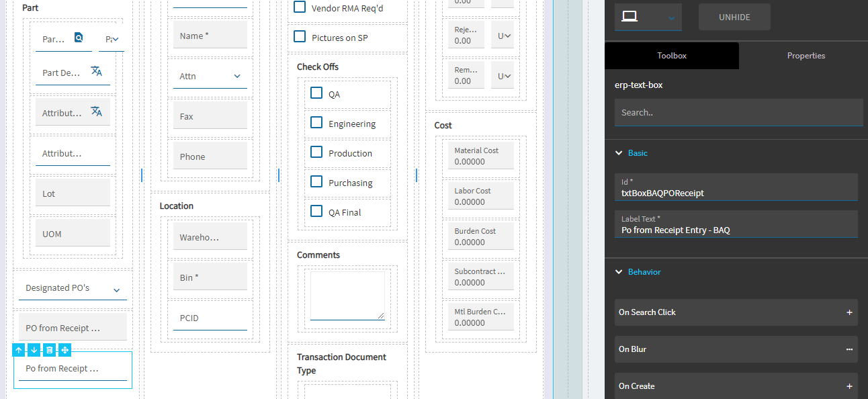868x399 pixels.
Task: Add an On Search Click event
Action: (849, 312)
